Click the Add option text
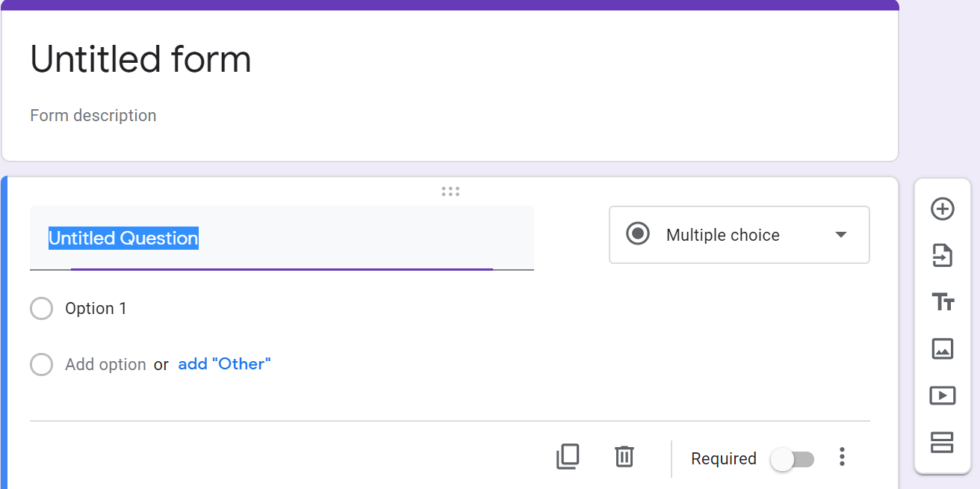This screenshot has width=980, height=489. 105,363
